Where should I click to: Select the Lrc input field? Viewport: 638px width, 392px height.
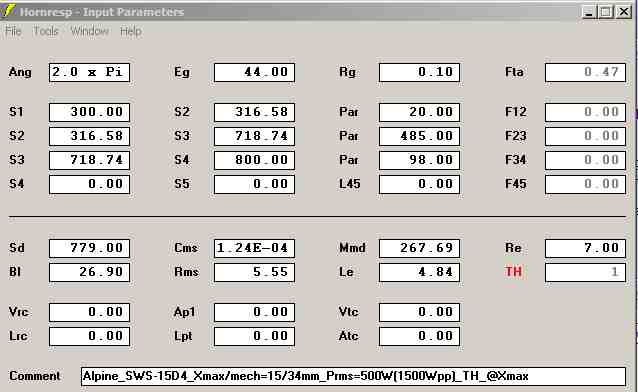click(90, 336)
